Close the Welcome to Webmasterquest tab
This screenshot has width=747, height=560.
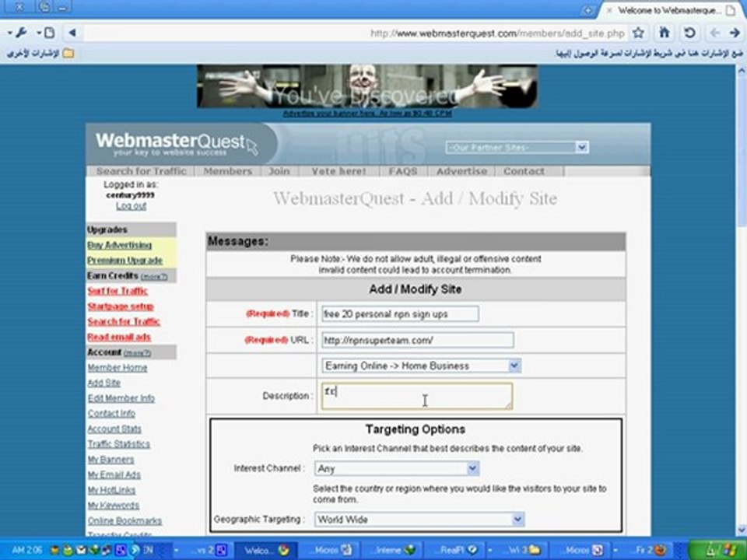click(608, 10)
